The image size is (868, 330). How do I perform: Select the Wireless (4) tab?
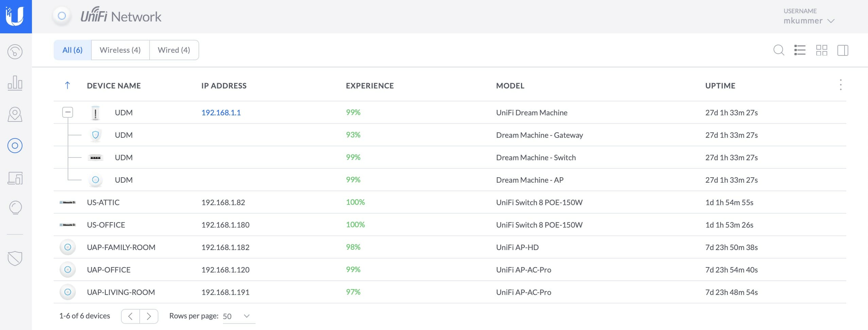[120, 50]
